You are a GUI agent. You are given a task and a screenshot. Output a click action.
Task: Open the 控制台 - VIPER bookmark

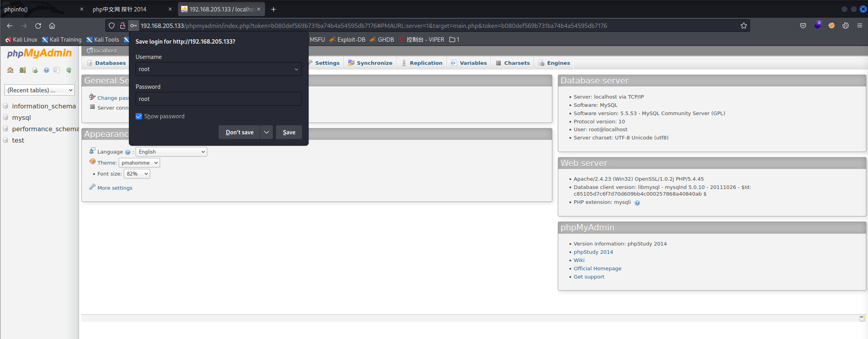[x=421, y=40]
